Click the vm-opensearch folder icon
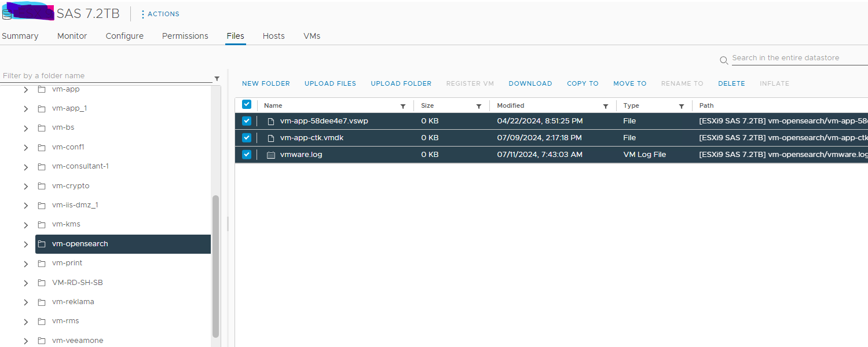 [x=43, y=244]
